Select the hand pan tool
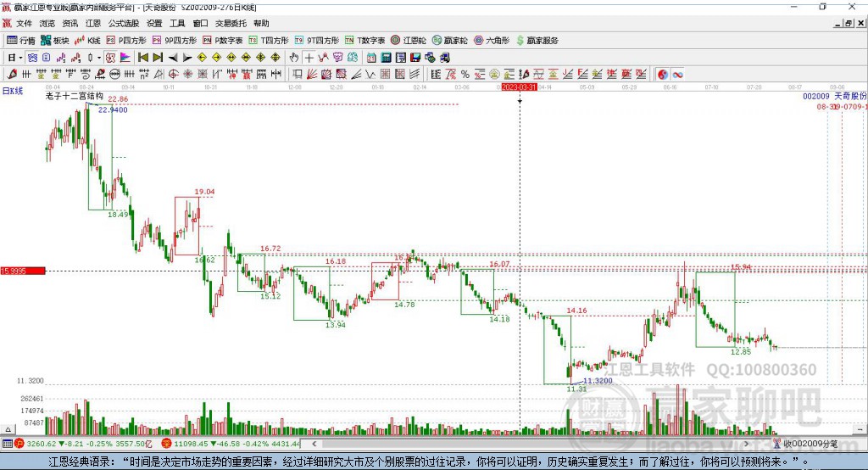Image resolution: width=868 pixels, height=470 pixels. [x=294, y=58]
